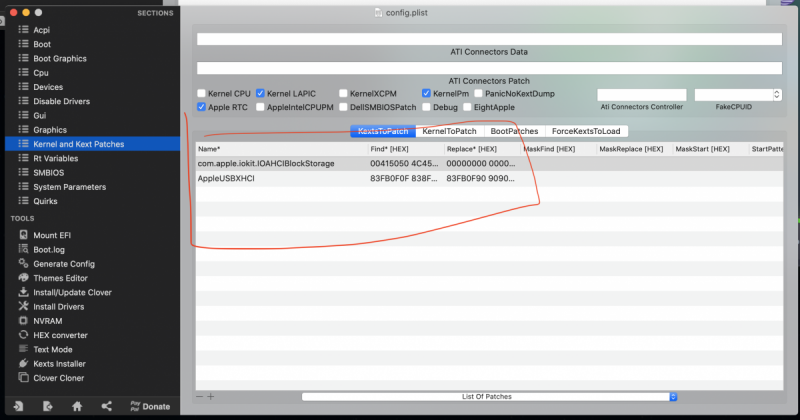The image size is (800, 420).
Task: Click Install Drivers tools icon
Action: tap(23, 306)
